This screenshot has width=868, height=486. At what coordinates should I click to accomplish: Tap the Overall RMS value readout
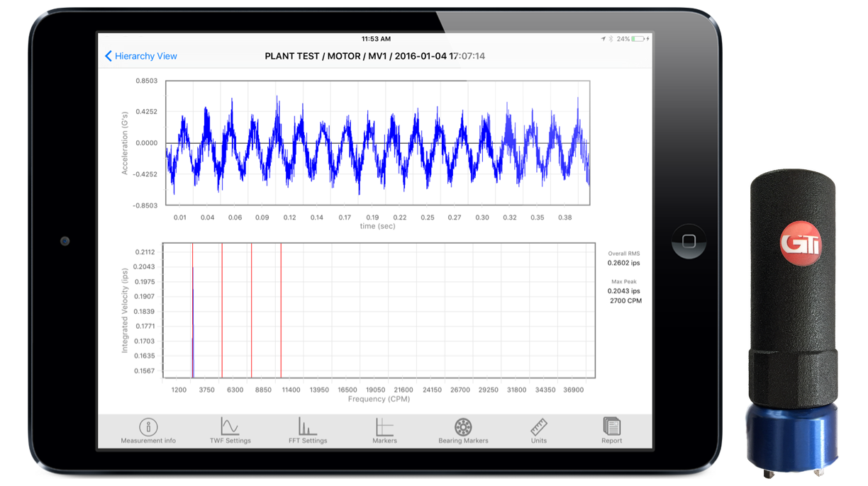tap(623, 262)
